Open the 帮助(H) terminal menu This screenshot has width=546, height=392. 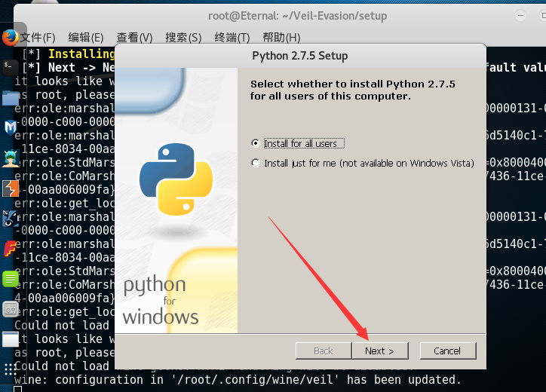click(x=281, y=37)
